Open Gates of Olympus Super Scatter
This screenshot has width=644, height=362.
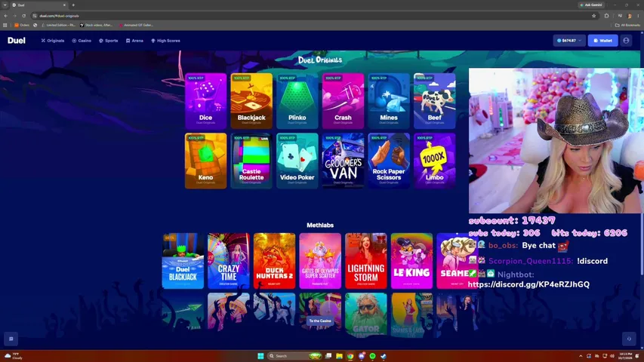coord(320,261)
